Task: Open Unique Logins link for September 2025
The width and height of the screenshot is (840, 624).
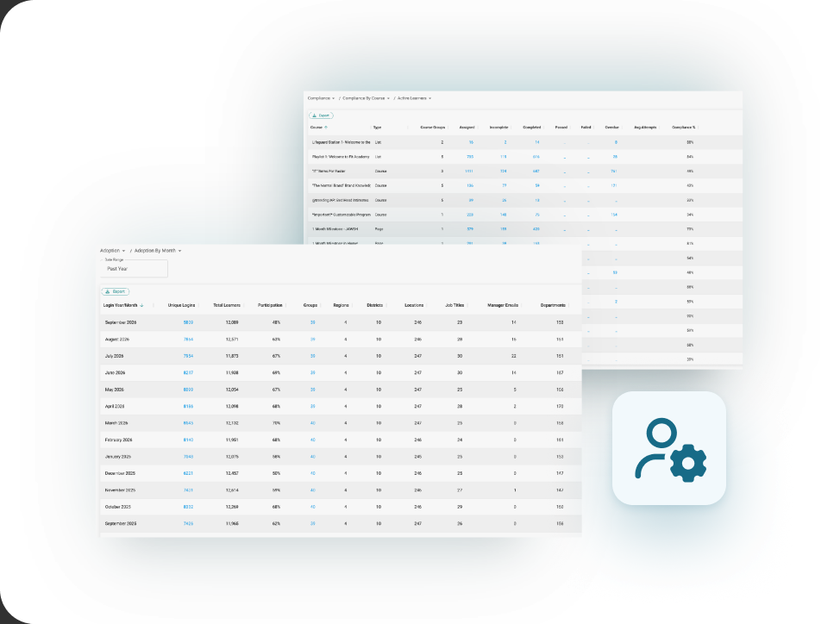Action: (188, 523)
